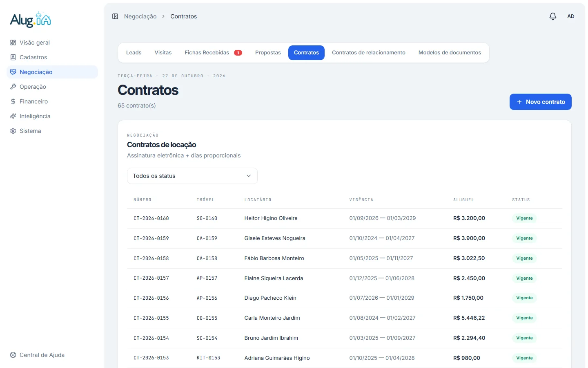Go to Negociação breadcrumb link
The width and height of the screenshot is (588, 368).
point(140,16)
